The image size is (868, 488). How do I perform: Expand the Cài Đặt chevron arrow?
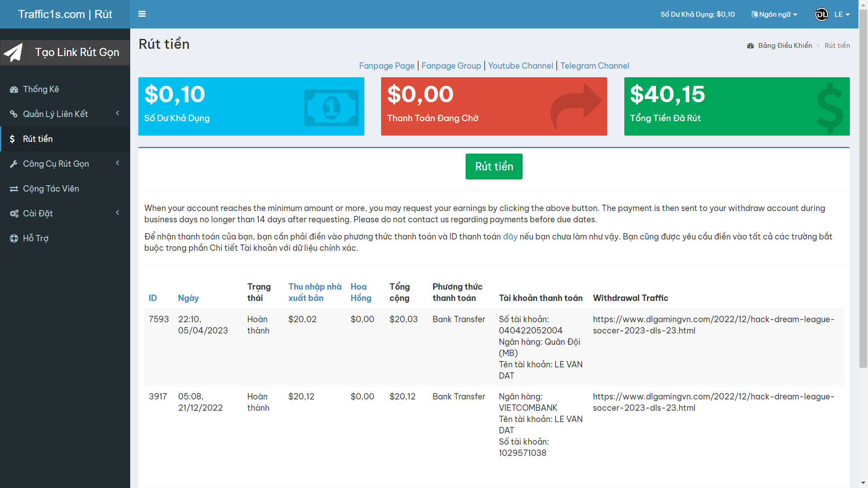tap(118, 213)
